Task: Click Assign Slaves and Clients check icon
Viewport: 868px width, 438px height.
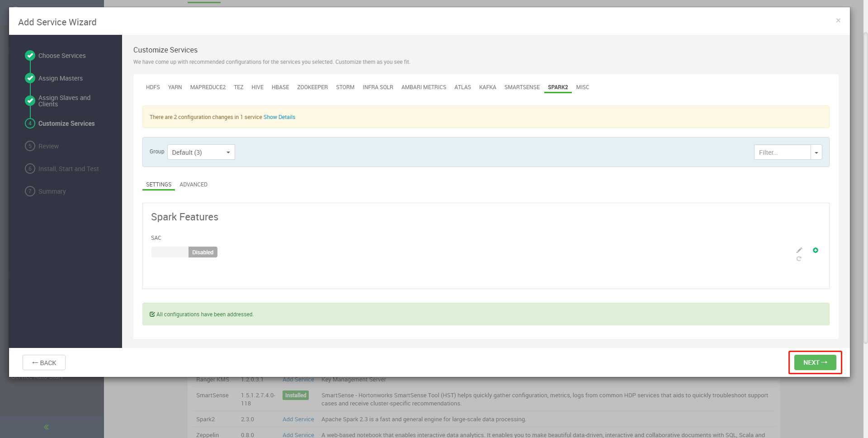Action: [30, 100]
